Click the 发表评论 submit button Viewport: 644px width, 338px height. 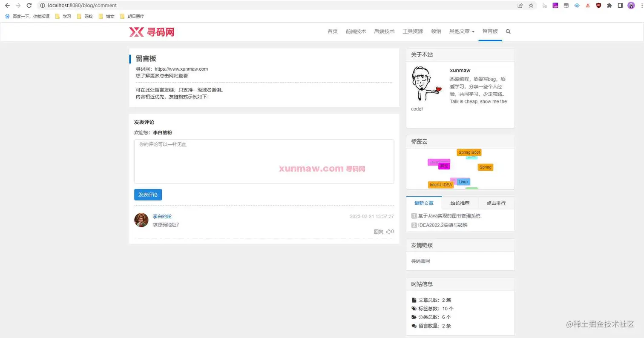tap(148, 195)
